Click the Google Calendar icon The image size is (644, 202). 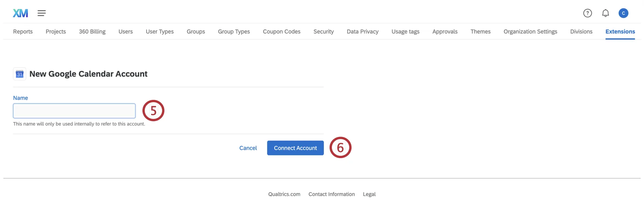click(20, 74)
